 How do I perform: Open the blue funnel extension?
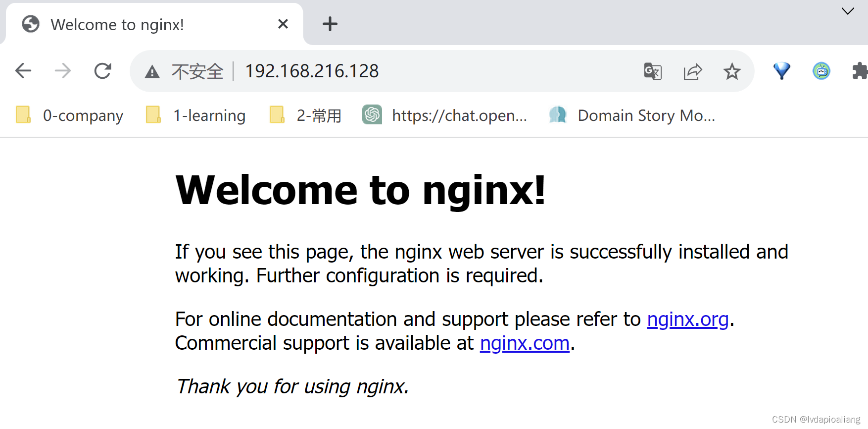coord(782,71)
